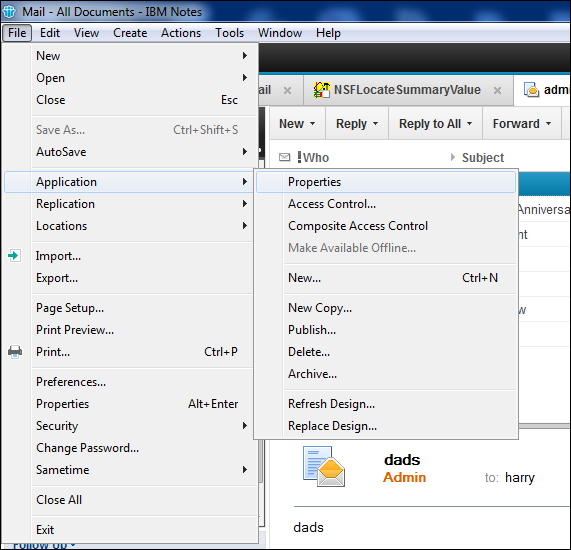
Task: Select Refresh Design...
Action: pos(386,404)
